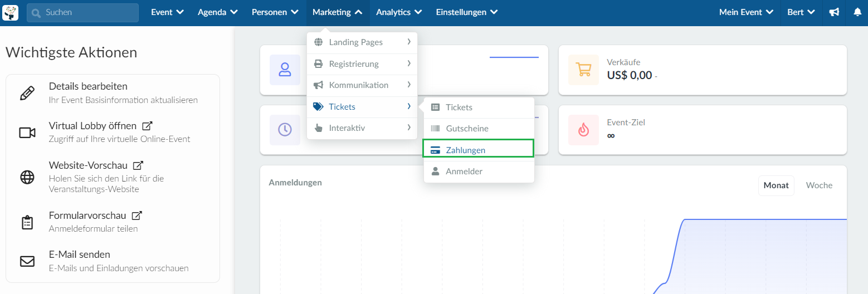Click the megaphone icon beside Kommunikation
868x294 pixels.
tap(318, 85)
